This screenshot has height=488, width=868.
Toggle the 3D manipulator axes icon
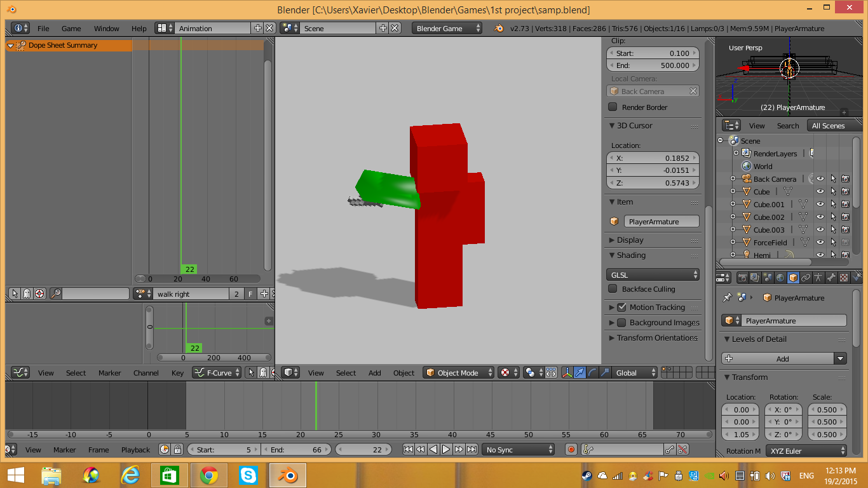coord(567,372)
